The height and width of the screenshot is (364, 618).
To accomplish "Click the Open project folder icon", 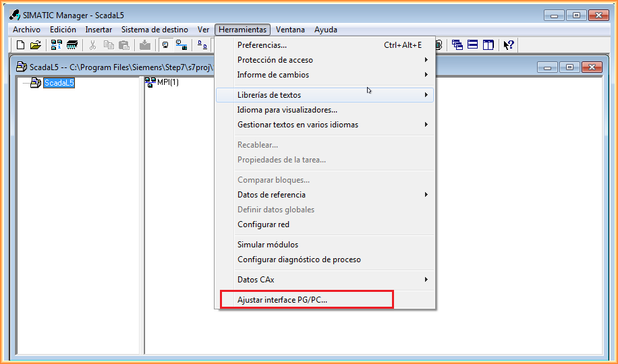I will tap(35, 45).
